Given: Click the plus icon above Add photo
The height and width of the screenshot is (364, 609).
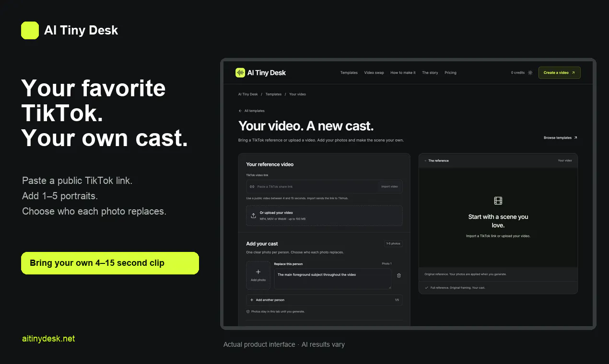Looking at the screenshot, I should 258,272.
